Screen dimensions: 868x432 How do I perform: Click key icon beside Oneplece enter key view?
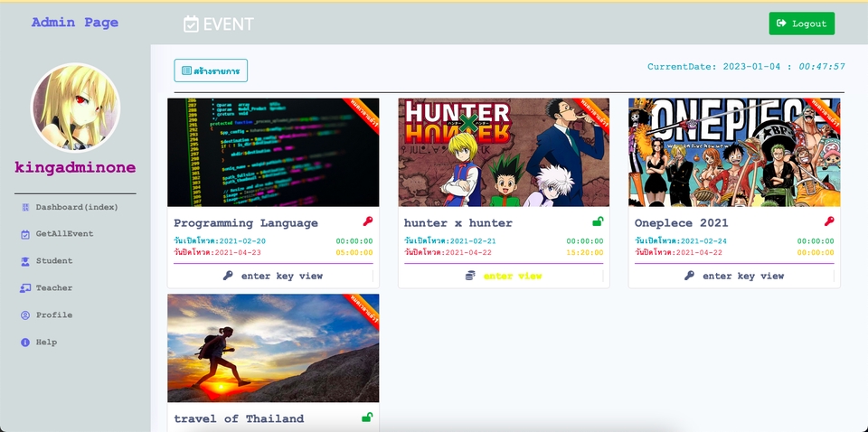tap(689, 276)
